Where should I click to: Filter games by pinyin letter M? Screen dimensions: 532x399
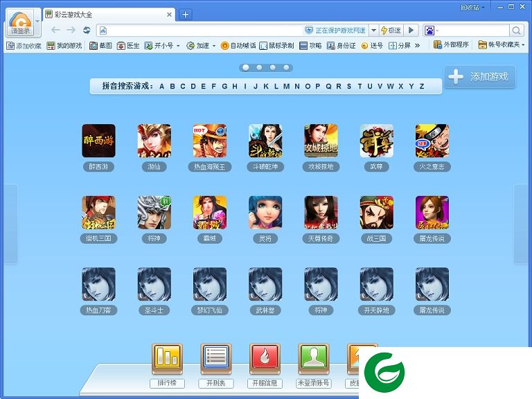286,86
